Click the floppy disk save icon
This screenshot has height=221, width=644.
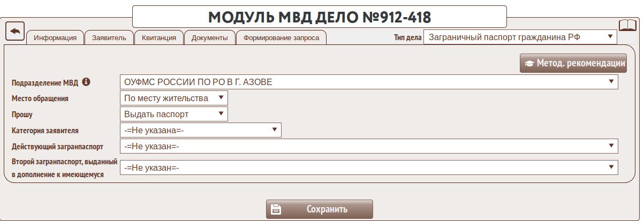click(x=276, y=209)
